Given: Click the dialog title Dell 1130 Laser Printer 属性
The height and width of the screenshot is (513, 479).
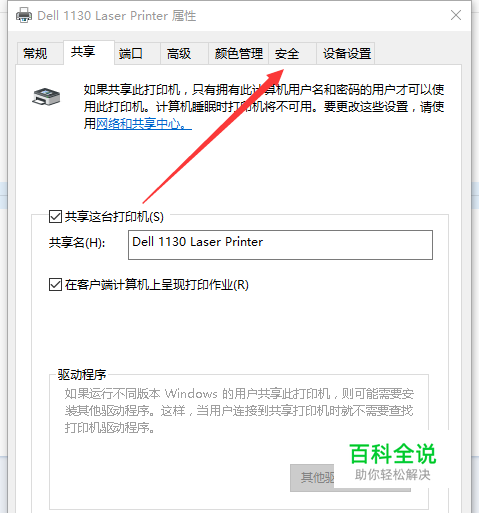Looking at the screenshot, I should [117, 16].
